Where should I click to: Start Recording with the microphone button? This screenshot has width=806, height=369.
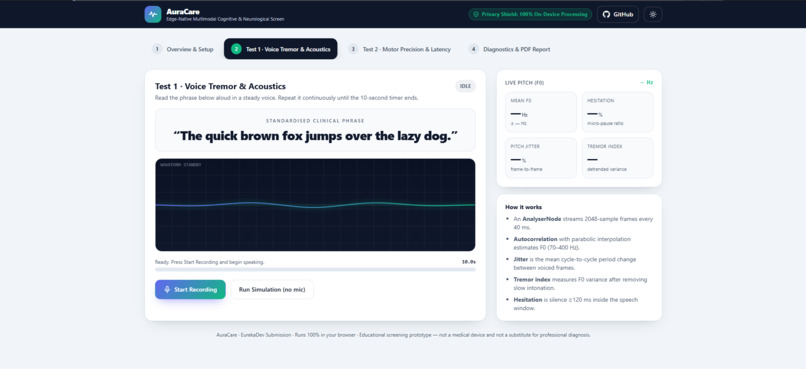tap(190, 289)
